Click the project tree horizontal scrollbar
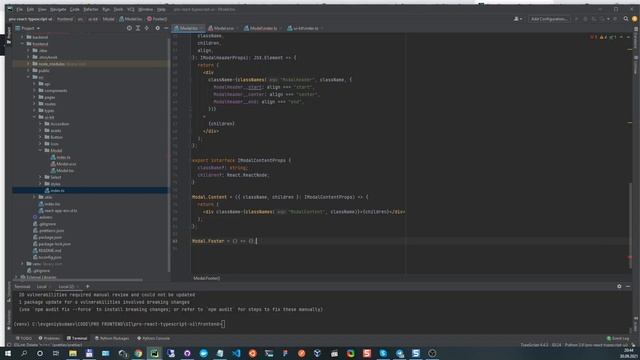640x360 pixels. 78,280
